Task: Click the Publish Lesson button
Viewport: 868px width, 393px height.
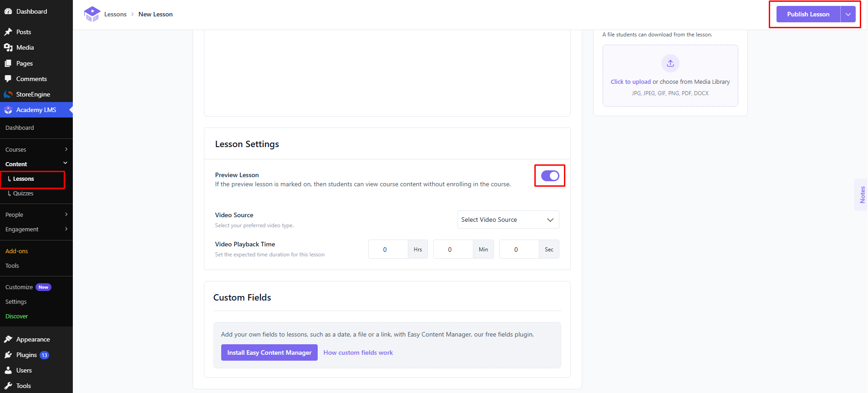Action: click(x=808, y=14)
